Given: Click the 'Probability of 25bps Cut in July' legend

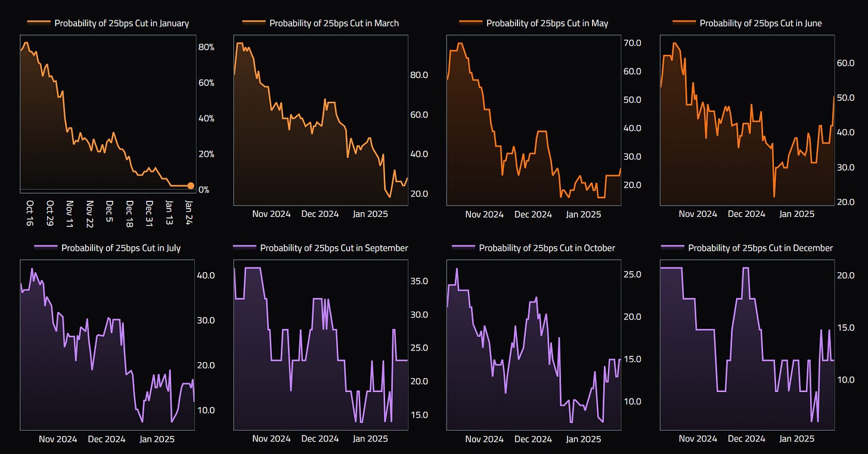Looking at the screenshot, I should coord(107,248).
